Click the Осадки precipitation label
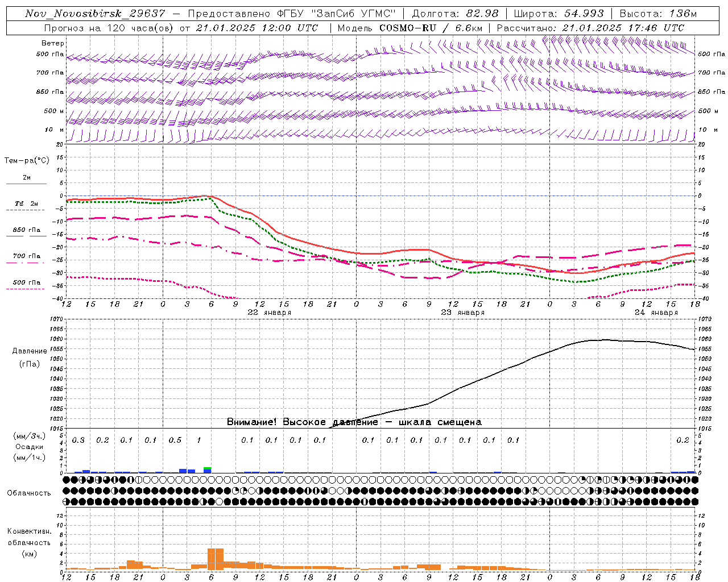Screen dimensions: 728x582 [30, 447]
